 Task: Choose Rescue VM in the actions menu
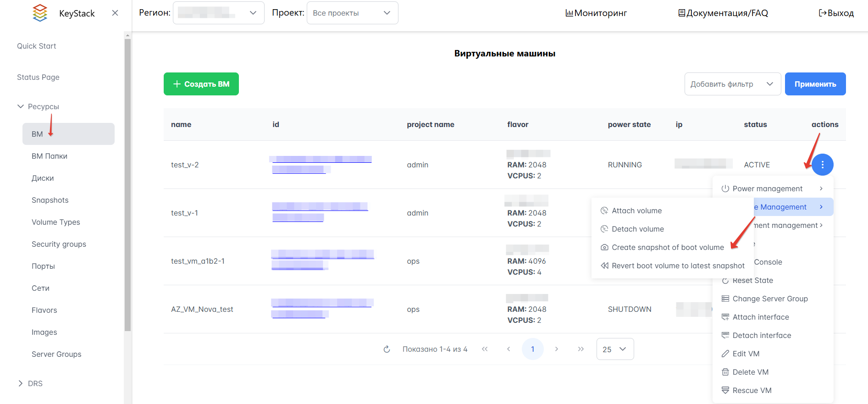coord(752,390)
